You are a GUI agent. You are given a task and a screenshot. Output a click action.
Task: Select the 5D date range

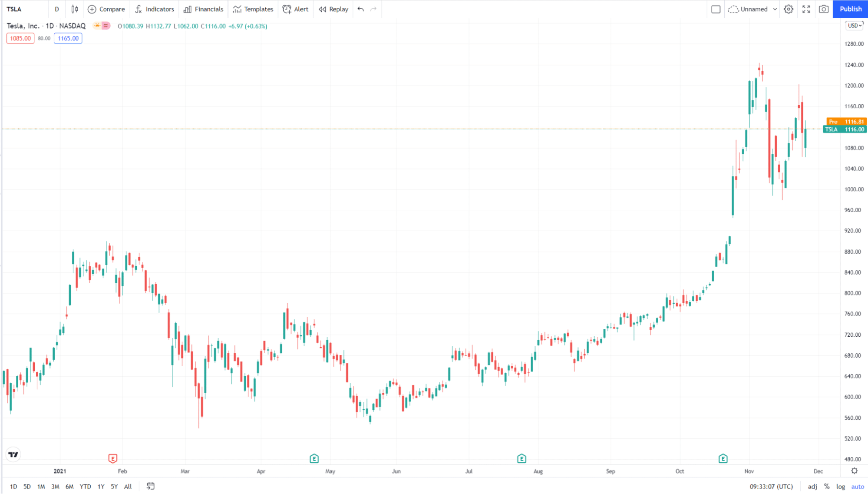tap(27, 487)
